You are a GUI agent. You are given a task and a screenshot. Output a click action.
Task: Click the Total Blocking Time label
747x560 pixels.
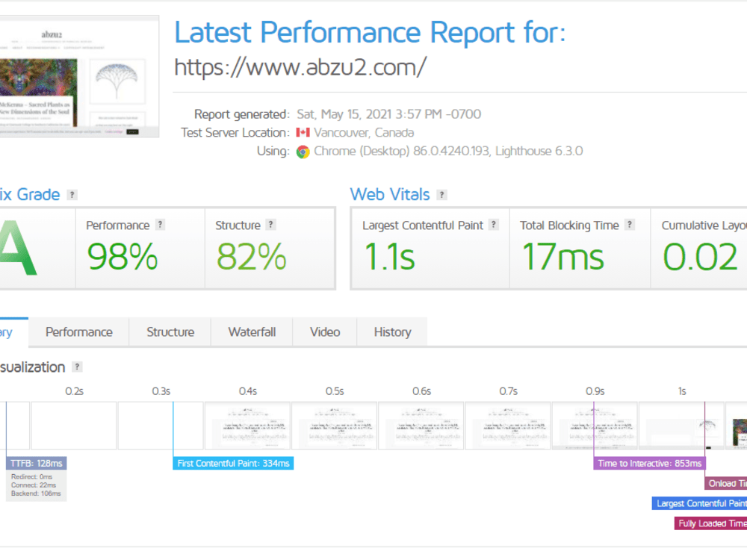click(568, 225)
